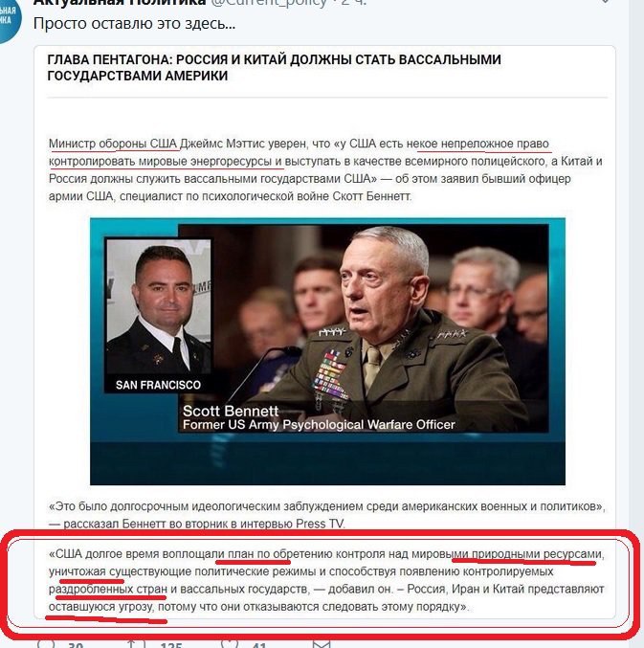
Task: Open the tweet timestamp '2 ч.'
Action: point(354,3)
